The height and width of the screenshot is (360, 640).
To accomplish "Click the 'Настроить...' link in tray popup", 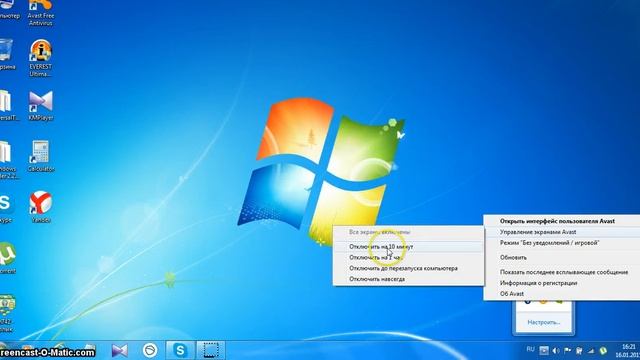I will (543, 322).
